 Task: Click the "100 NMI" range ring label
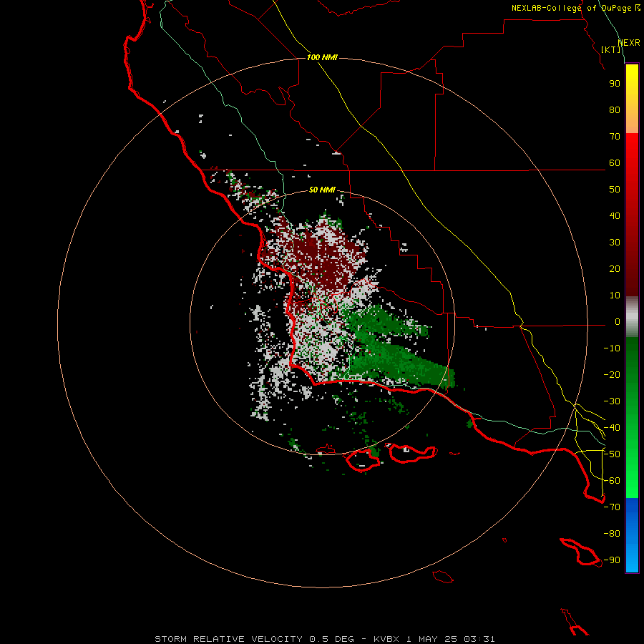(x=323, y=57)
